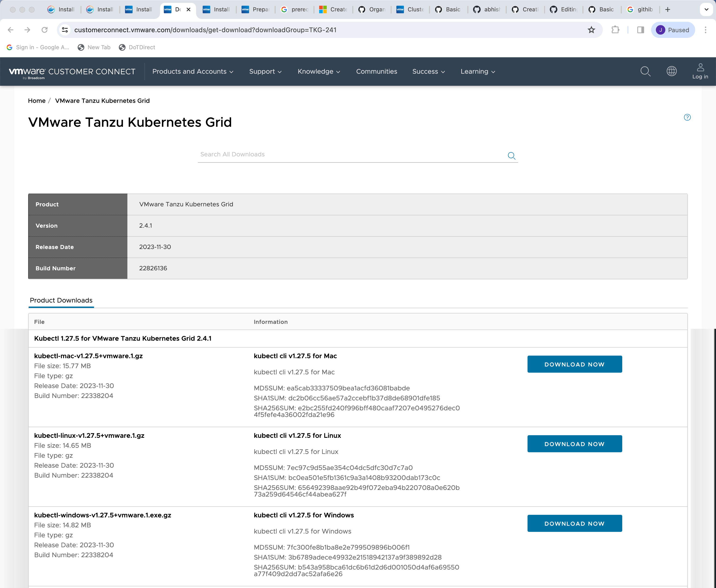Expand the Support dropdown menu

tap(265, 72)
